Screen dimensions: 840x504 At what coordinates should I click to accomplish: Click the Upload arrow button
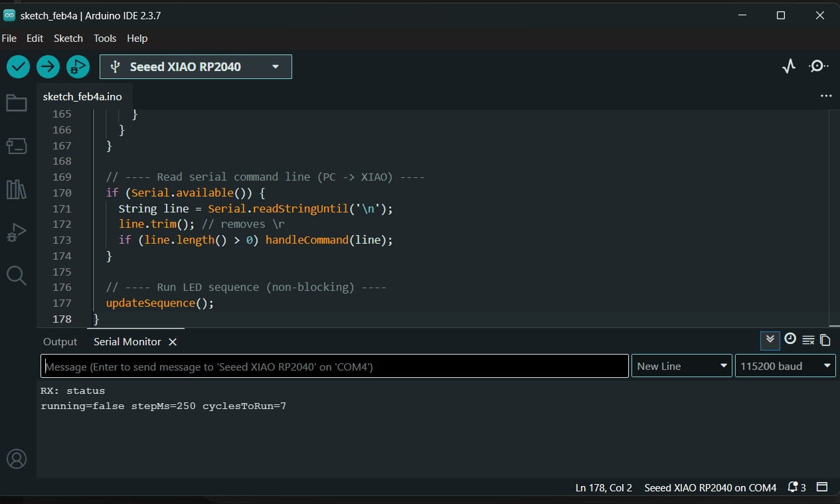[x=48, y=66]
